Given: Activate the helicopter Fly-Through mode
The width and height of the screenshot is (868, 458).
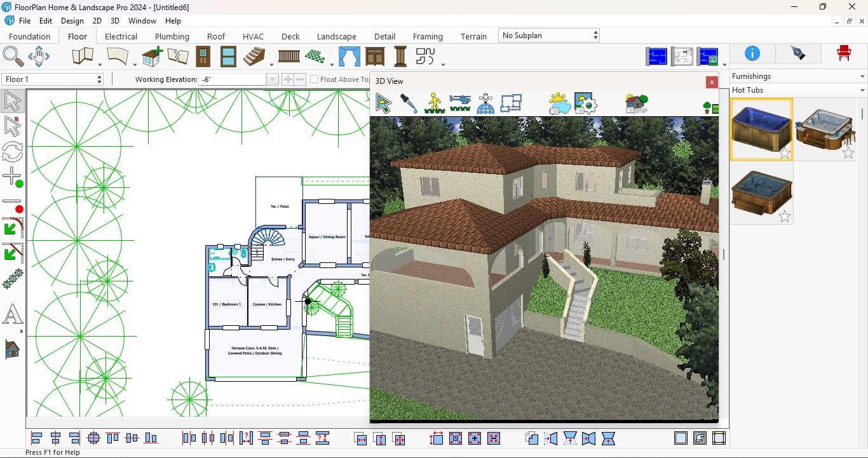Looking at the screenshot, I should pyautogui.click(x=459, y=103).
